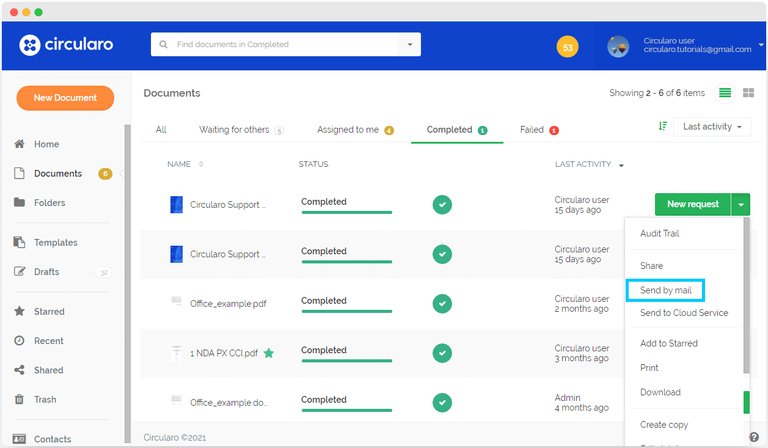The image size is (768, 448).
Task: Click the first document's green progress bar
Action: click(346, 212)
